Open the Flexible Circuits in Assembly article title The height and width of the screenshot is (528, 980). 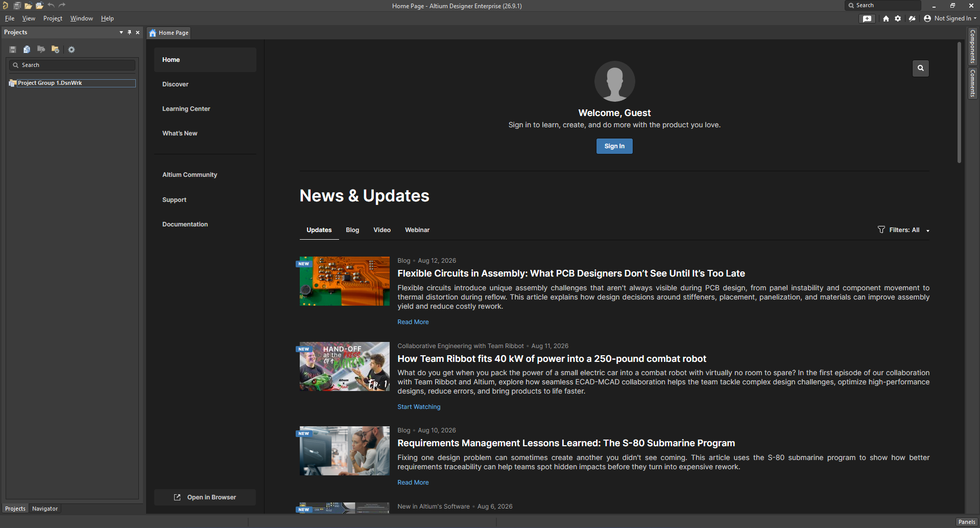[x=571, y=273]
